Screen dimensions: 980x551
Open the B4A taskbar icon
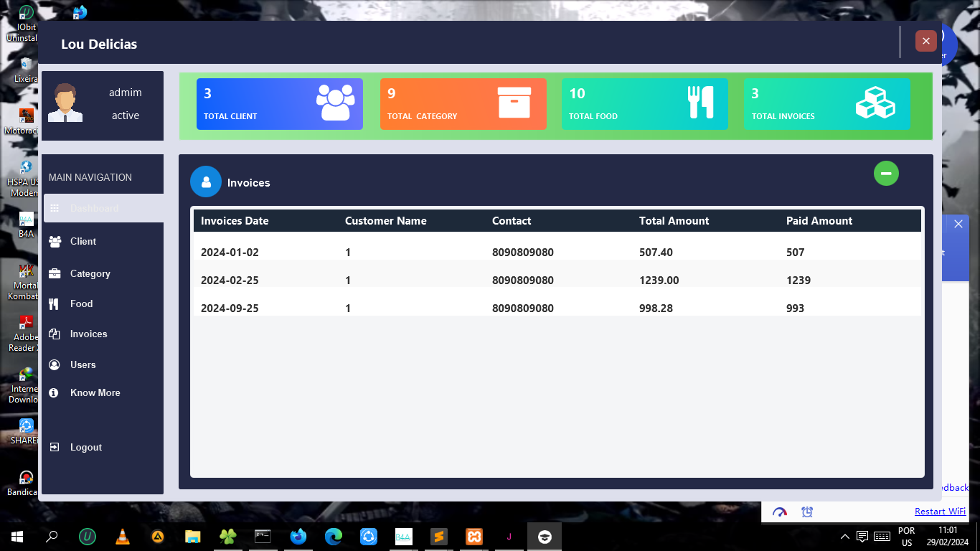pyautogui.click(x=403, y=537)
